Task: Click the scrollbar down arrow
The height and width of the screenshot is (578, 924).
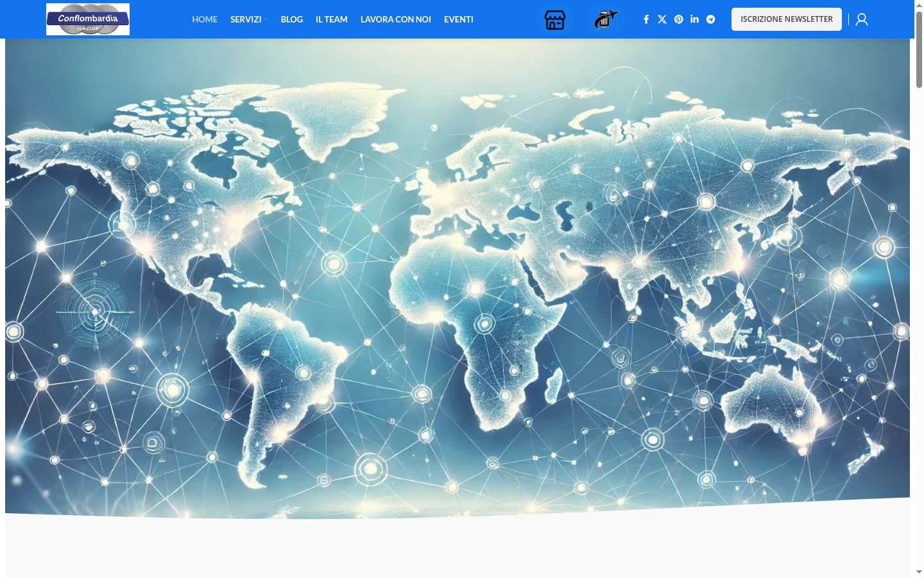Action: pos(919,572)
